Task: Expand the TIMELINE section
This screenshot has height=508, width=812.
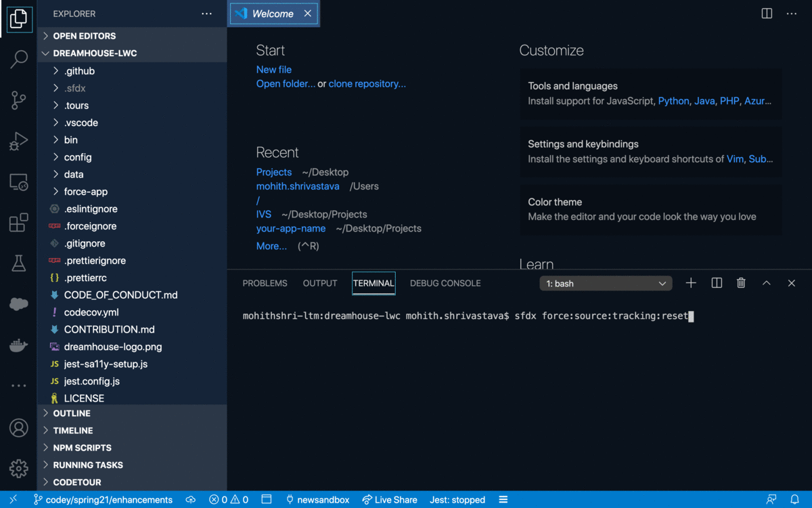Action: 132,431
